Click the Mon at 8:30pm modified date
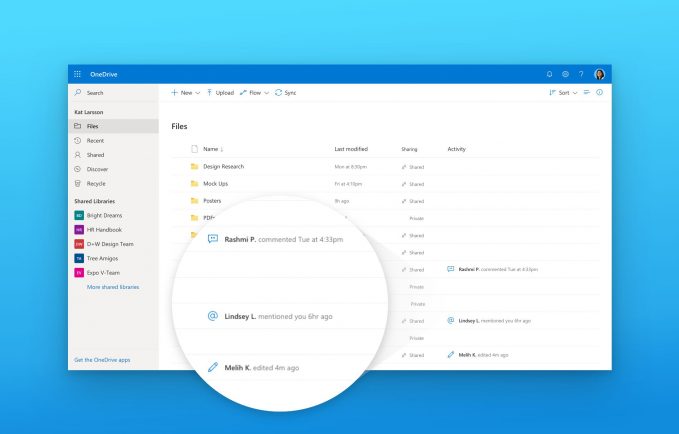 coord(351,167)
